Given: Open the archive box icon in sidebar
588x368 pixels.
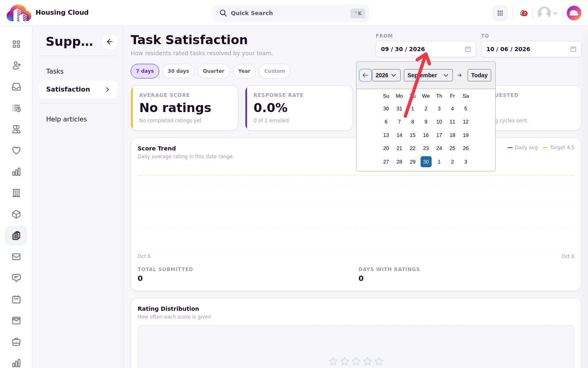Looking at the screenshot, I should tap(16, 321).
